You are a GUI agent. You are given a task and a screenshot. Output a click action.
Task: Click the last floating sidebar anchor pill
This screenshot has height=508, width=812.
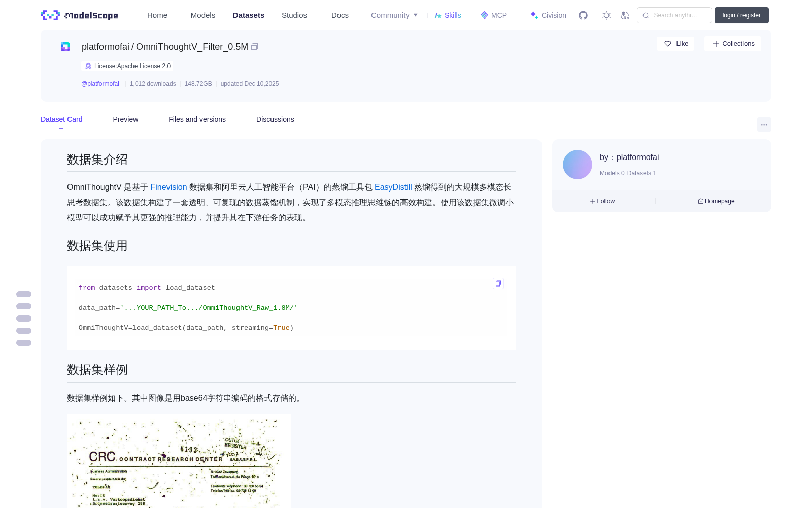pyautogui.click(x=24, y=343)
